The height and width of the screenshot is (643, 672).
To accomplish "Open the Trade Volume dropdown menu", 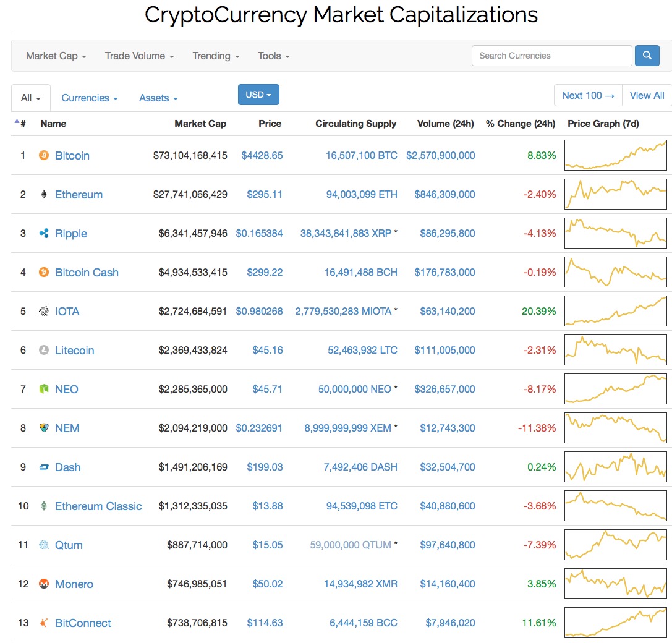I will (139, 56).
